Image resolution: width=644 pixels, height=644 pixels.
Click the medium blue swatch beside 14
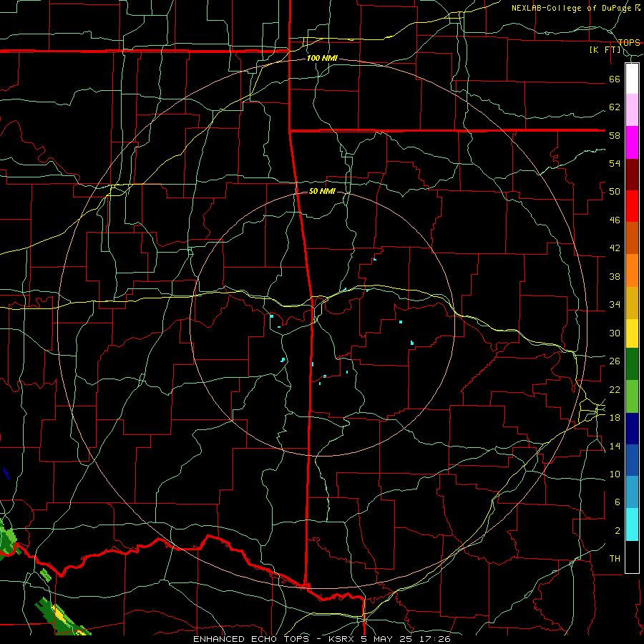pos(632,460)
